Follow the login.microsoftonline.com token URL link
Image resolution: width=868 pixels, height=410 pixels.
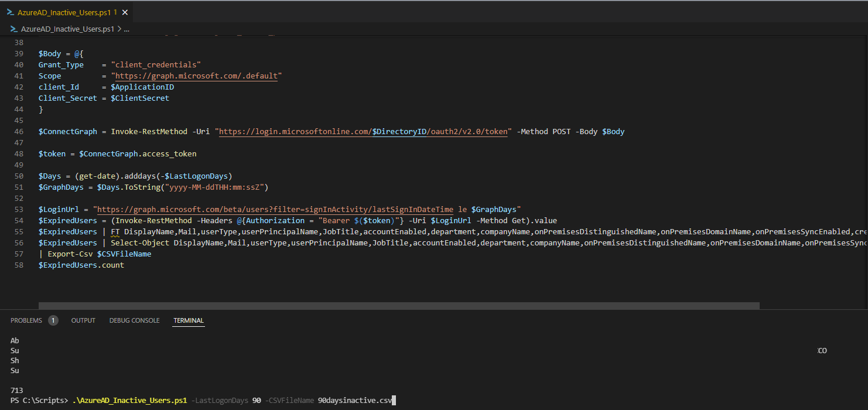pos(363,132)
